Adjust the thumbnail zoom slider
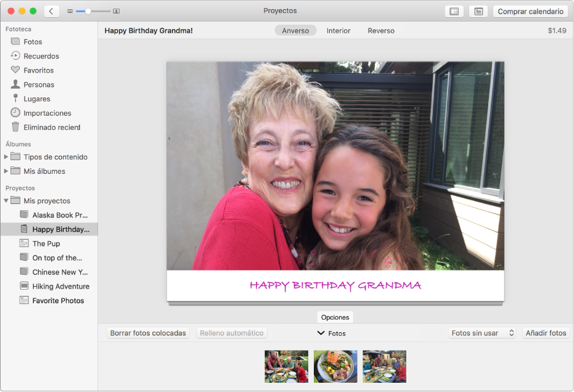Screen dimensions: 574x392 [89, 10]
